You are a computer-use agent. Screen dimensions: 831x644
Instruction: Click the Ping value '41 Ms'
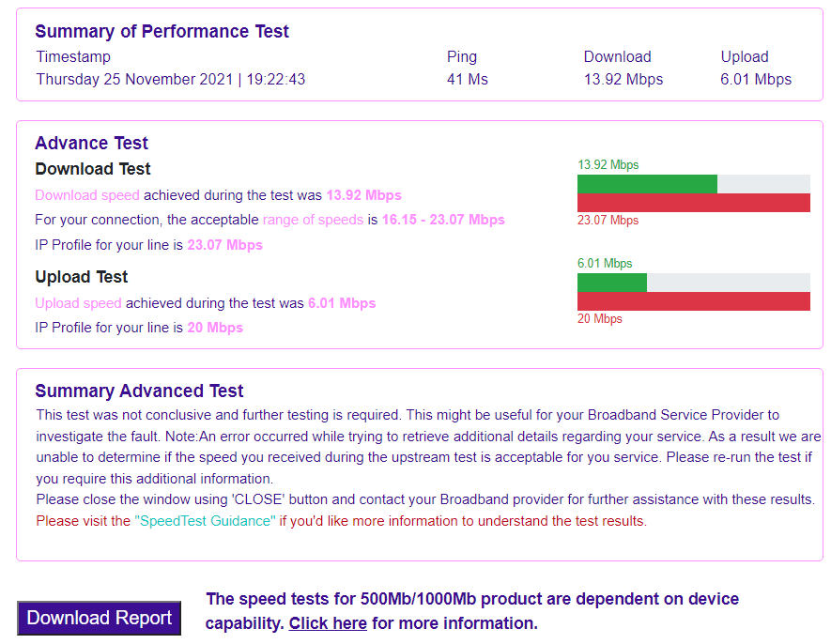[x=467, y=79]
